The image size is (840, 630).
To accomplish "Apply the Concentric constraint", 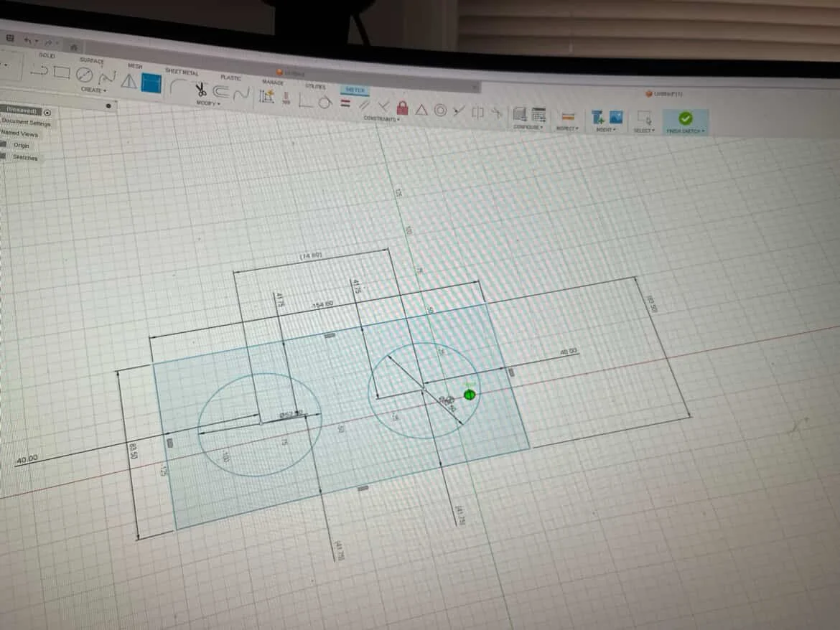I will tap(440, 111).
